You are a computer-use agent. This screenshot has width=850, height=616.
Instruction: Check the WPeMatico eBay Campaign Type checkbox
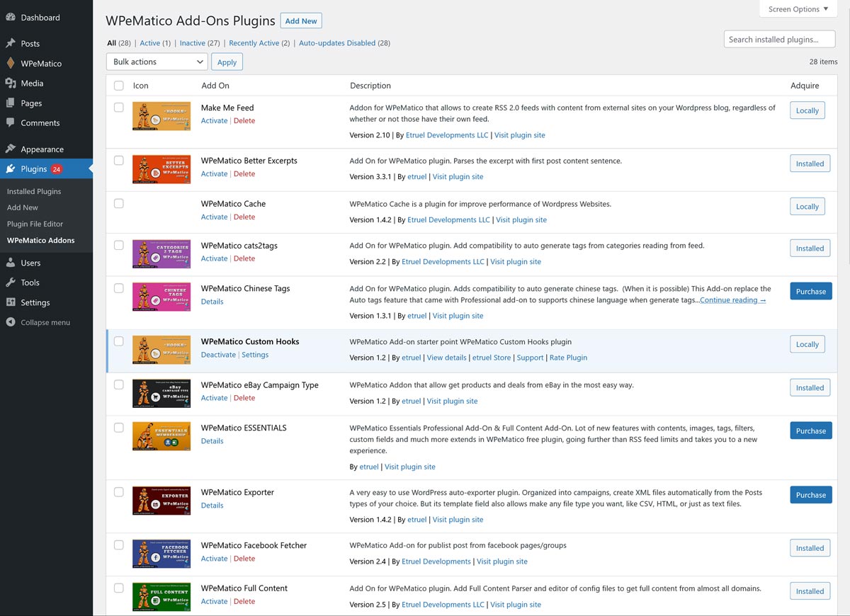click(x=118, y=385)
